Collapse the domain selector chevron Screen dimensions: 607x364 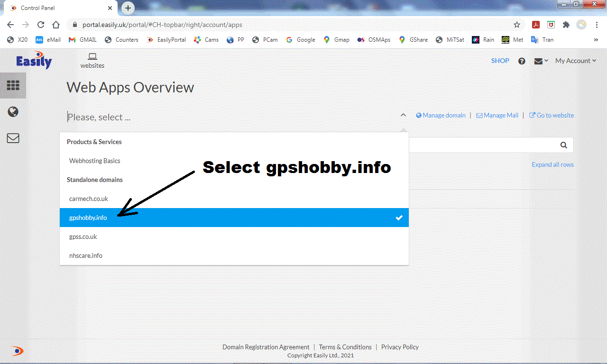click(x=403, y=115)
